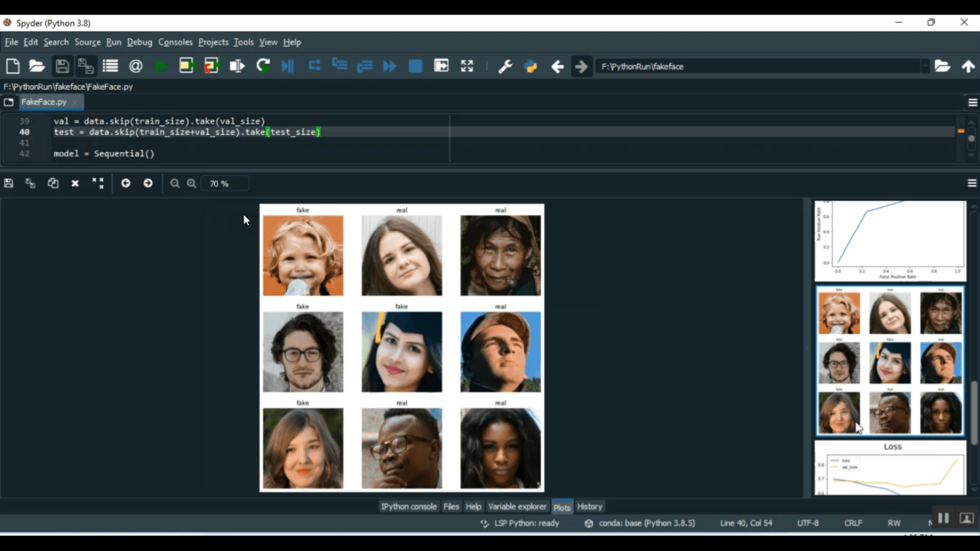
Task: Open the PYTHONPATH manager
Action: [x=531, y=65]
